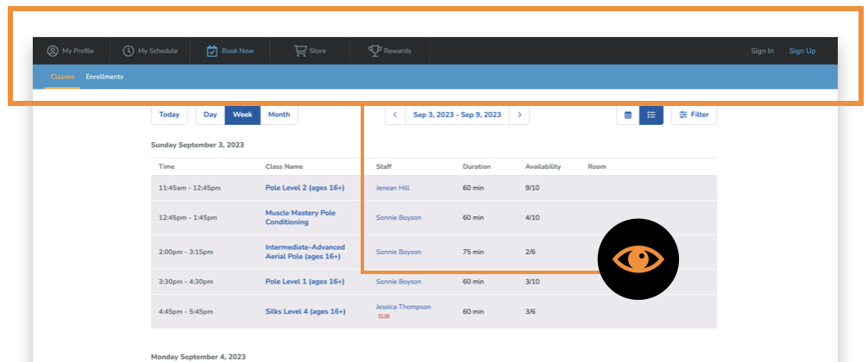Go to next week arrow
This screenshot has height=362, width=868.
click(519, 115)
